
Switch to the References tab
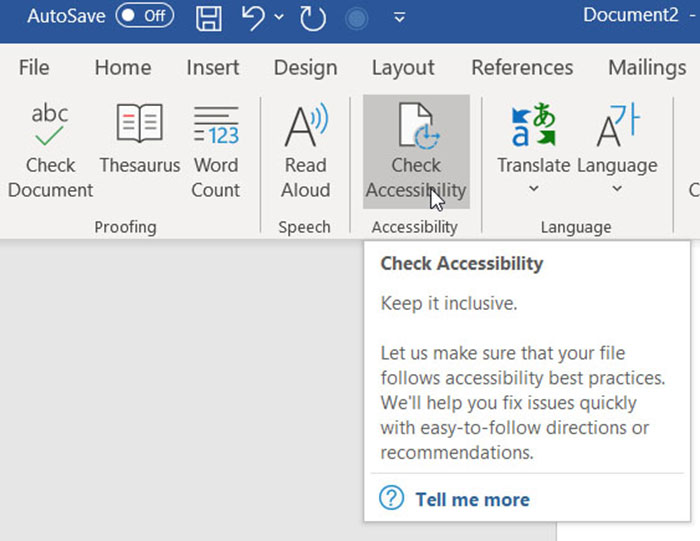(522, 68)
